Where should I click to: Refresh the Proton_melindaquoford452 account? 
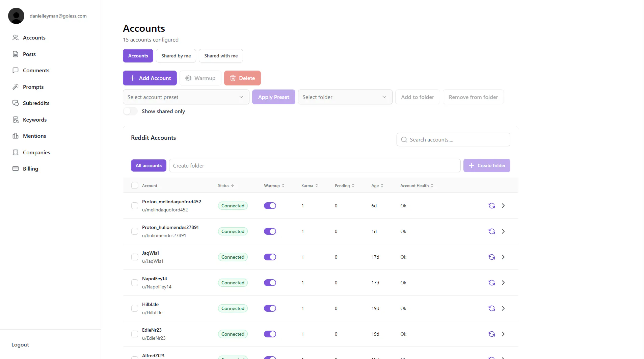pos(492,206)
